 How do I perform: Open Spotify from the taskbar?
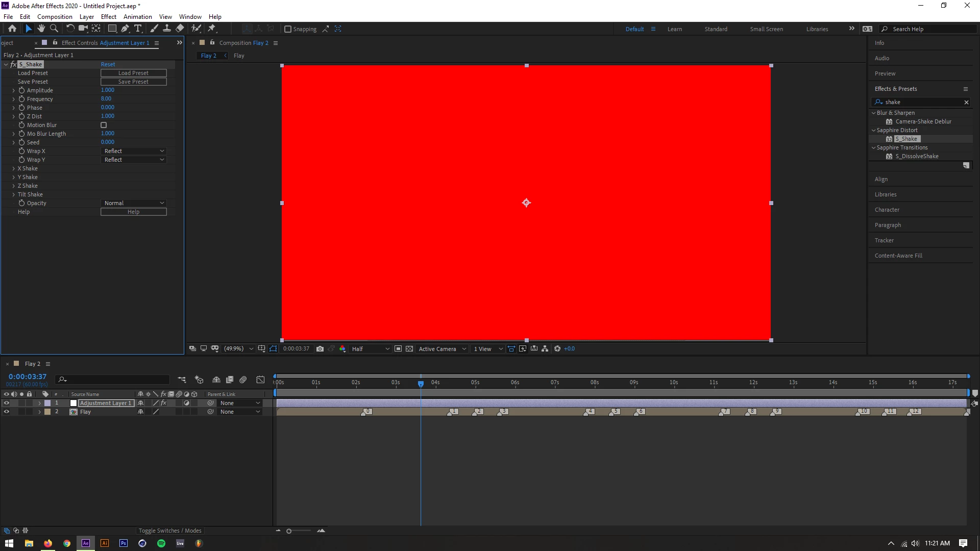tap(161, 543)
